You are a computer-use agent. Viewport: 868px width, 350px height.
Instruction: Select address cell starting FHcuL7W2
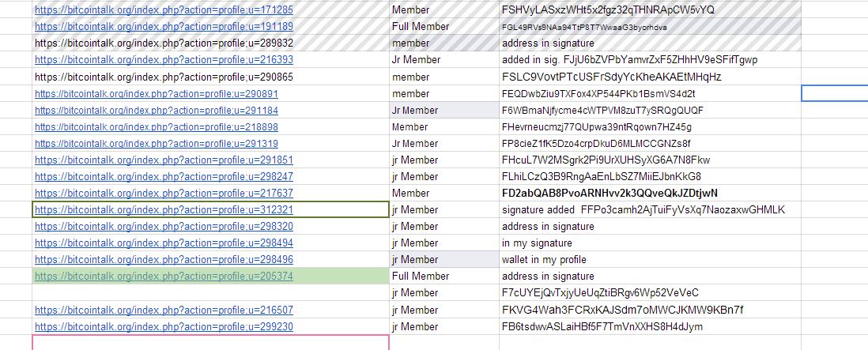651,160
